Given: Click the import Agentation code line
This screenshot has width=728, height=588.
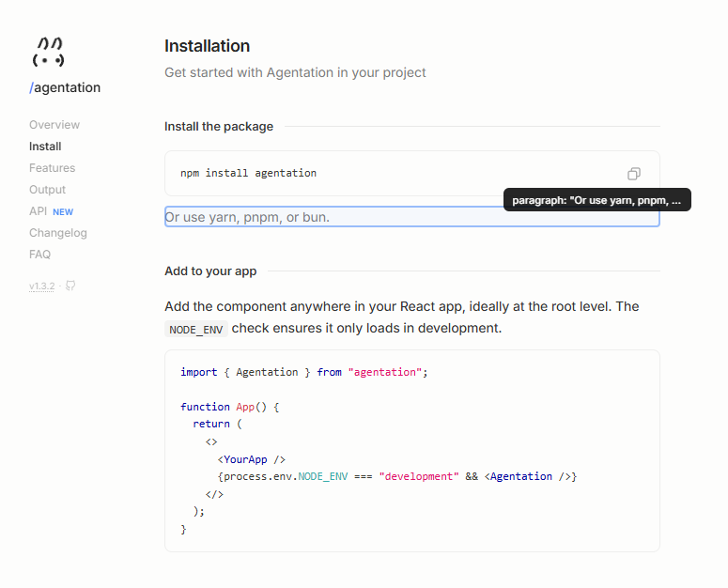Looking at the screenshot, I should tap(303, 372).
